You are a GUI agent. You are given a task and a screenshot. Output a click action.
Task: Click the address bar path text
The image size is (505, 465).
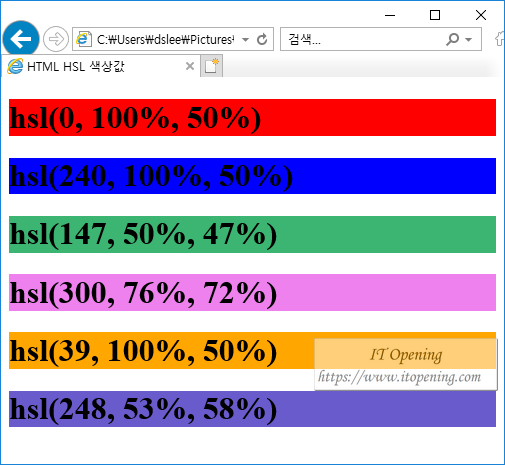tap(166, 39)
